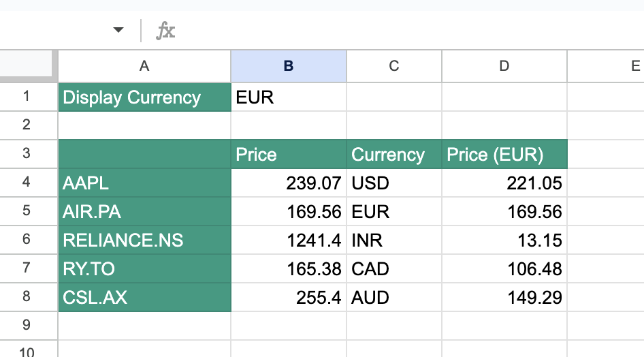Screen dimensions: 644x357
Task: Click the Display Currency cell
Action: 144,97
